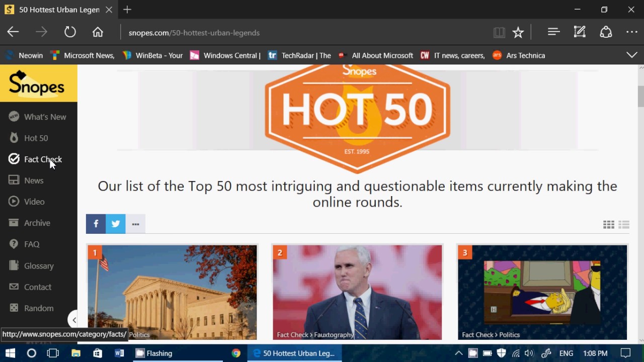Open Windows Central favorite bookmark

pyautogui.click(x=225, y=55)
